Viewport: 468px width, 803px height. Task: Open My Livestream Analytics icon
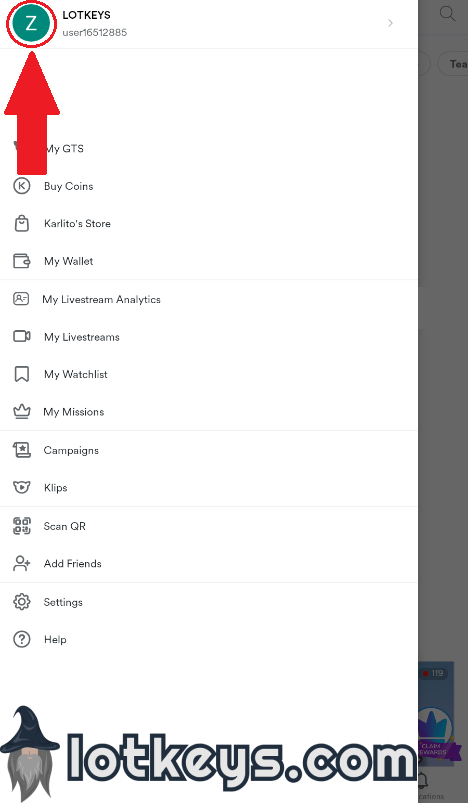coord(21,299)
